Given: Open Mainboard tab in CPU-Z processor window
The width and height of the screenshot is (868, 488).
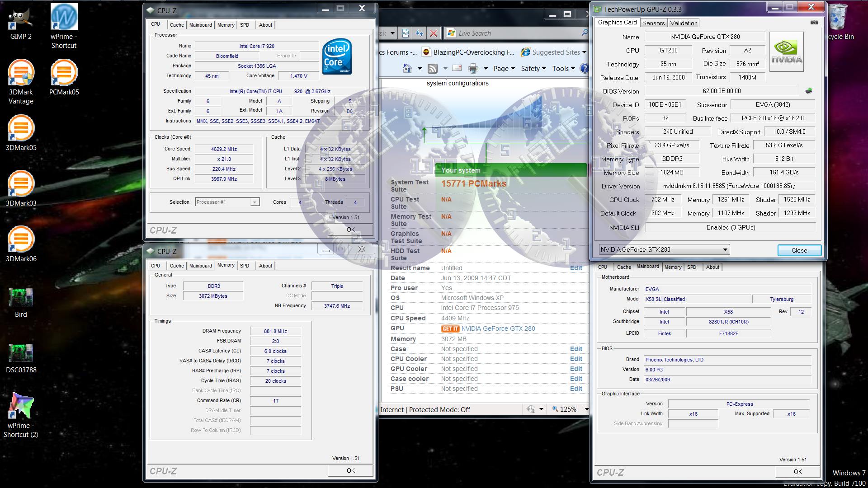Looking at the screenshot, I should click(200, 25).
